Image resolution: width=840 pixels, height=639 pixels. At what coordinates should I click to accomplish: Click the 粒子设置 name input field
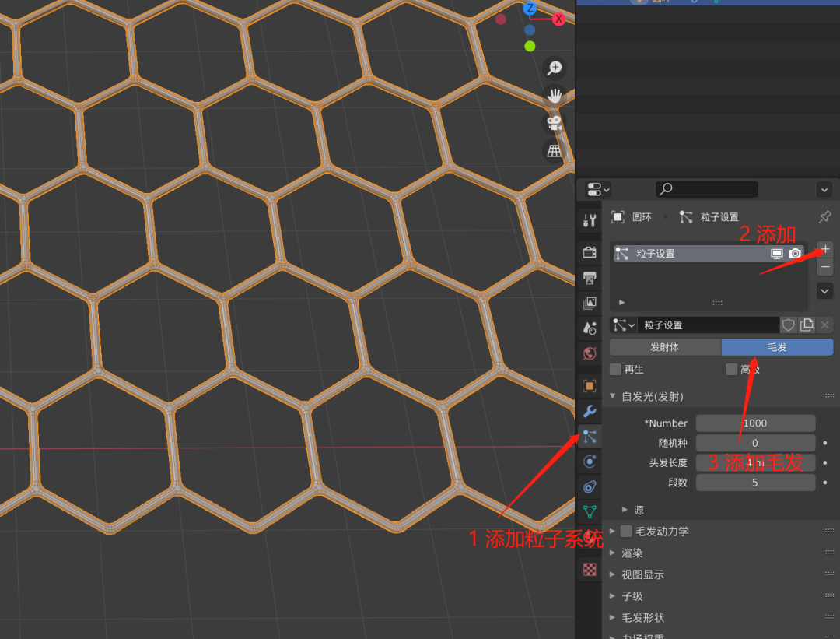(x=709, y=325)
